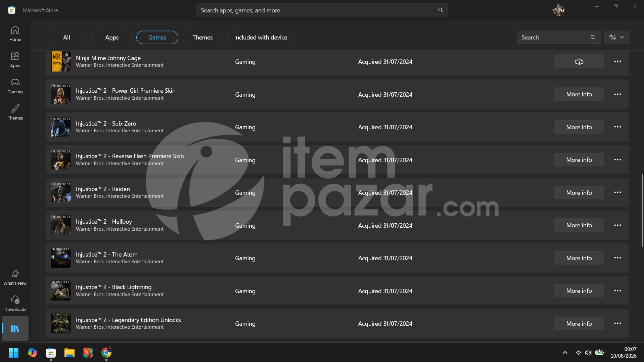
Task: Open Wi-Fi network settings in the tray
Action: tap(578, 353)
